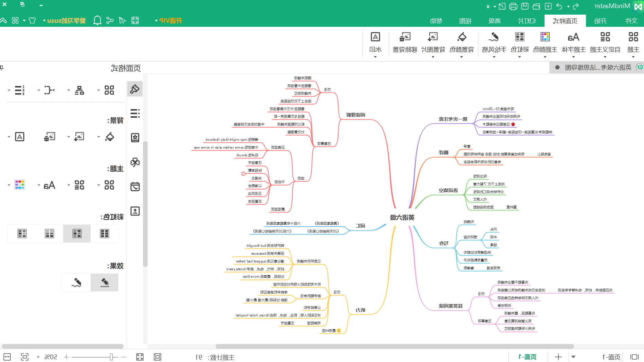Open the panel theme font Aa dropdown
The width and height of the screenshot is (644, 362).
[x=39, y=185]
